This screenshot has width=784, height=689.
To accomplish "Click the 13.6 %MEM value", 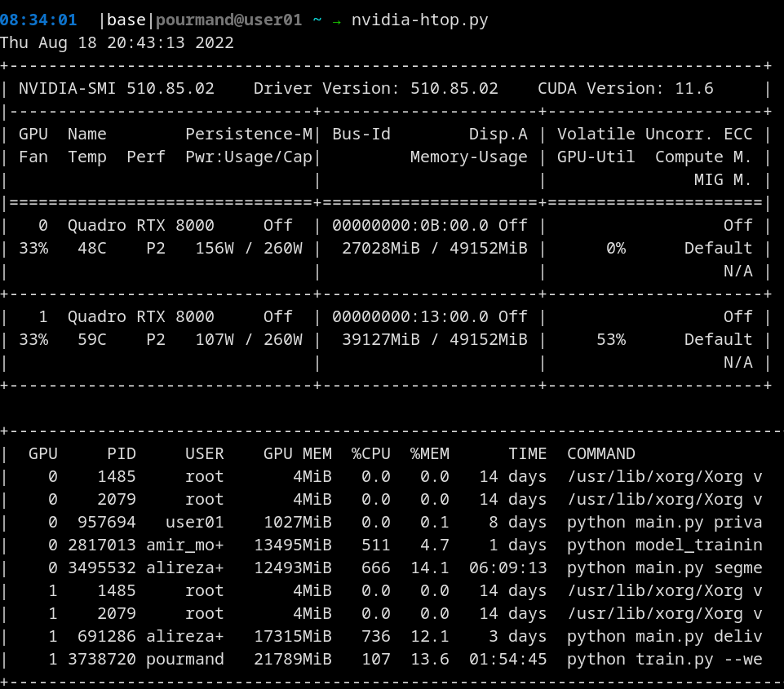I will [x=430, y=660].
